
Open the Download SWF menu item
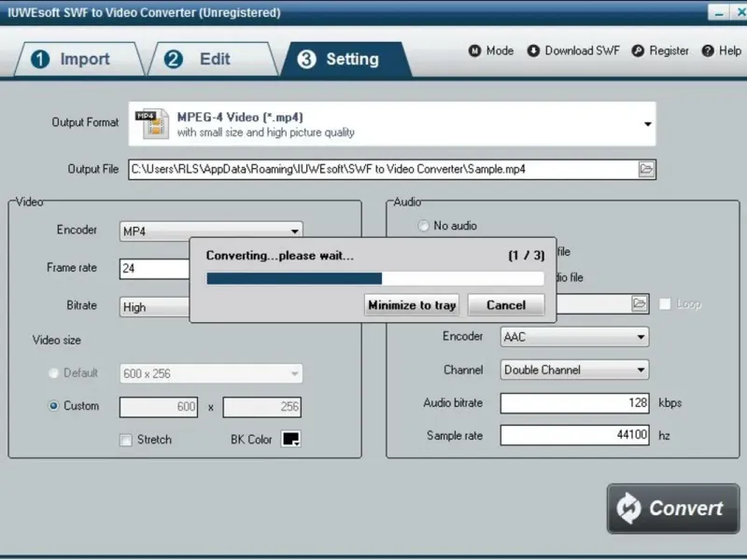[x=582, y=50]
